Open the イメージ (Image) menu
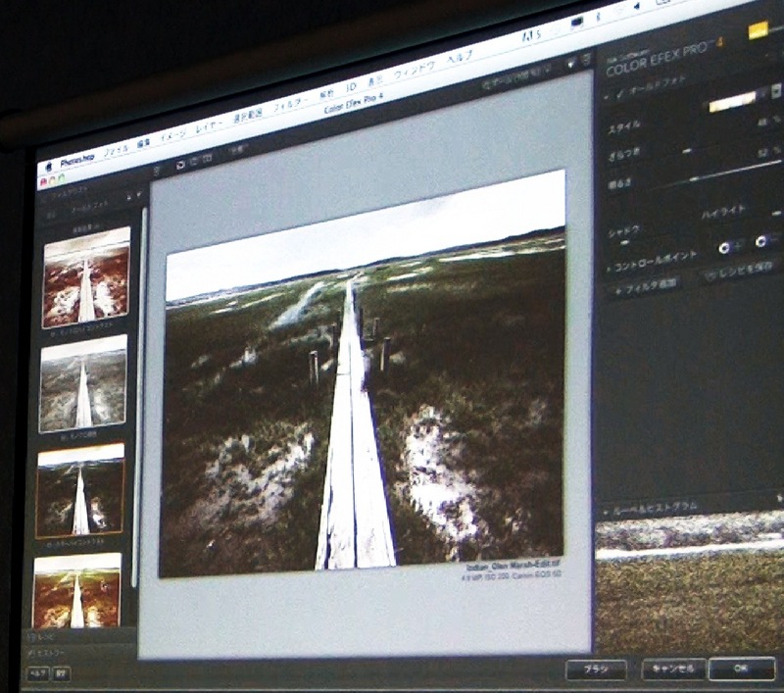The image size is (784, 693). click(173, 135)
